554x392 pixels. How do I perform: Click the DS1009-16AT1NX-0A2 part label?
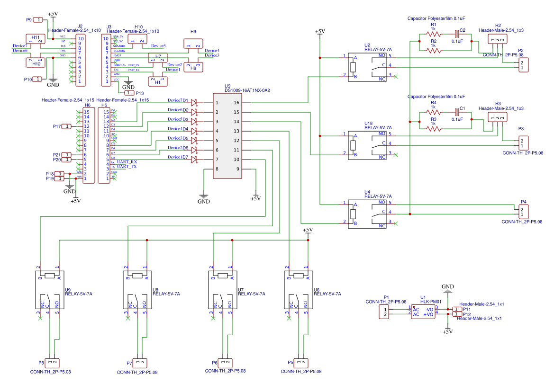pyautogui.click(x=247, y=90)
